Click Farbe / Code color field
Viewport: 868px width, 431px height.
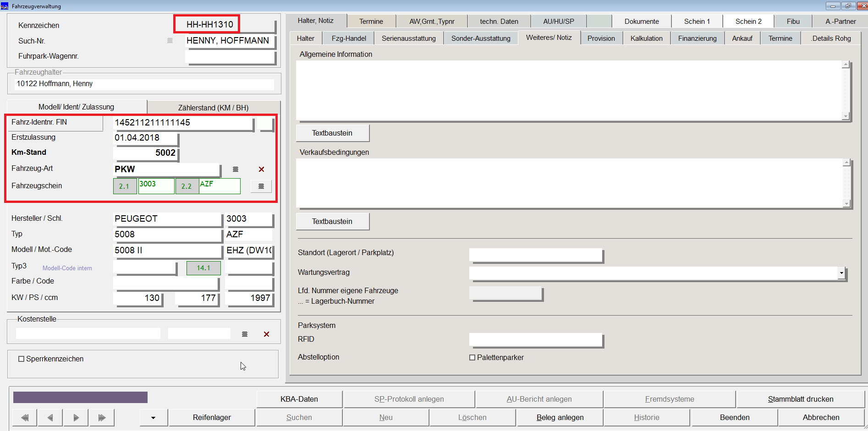(x=166, y=284)
